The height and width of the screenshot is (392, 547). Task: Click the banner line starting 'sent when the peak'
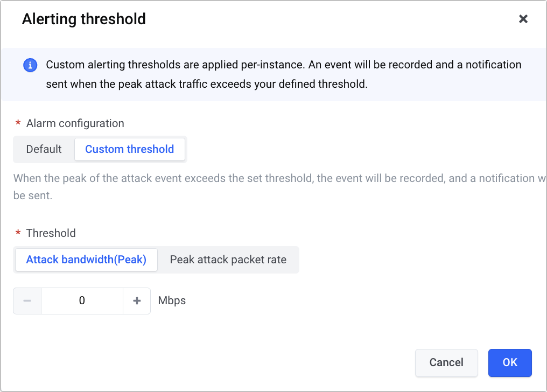point(207,84)
